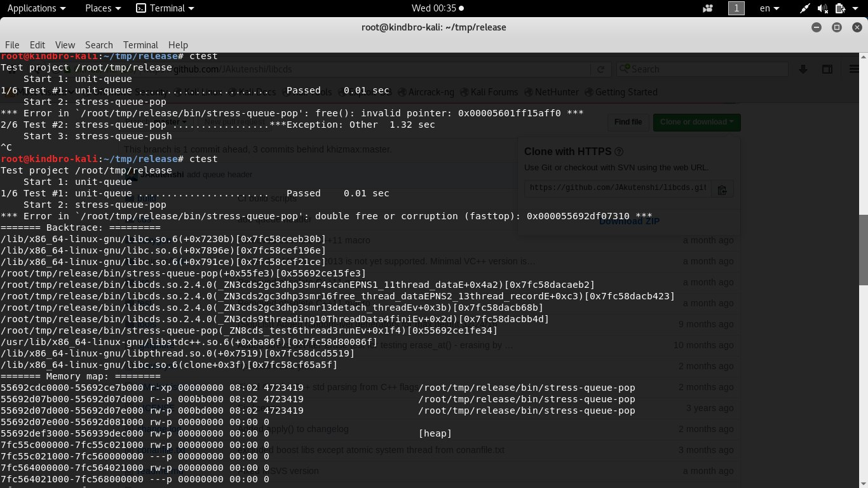The width and height of the screenshot is (868, 488).
Task: Click the libc.so.6(+0x791ce) backtrace line
Action: 163,262
